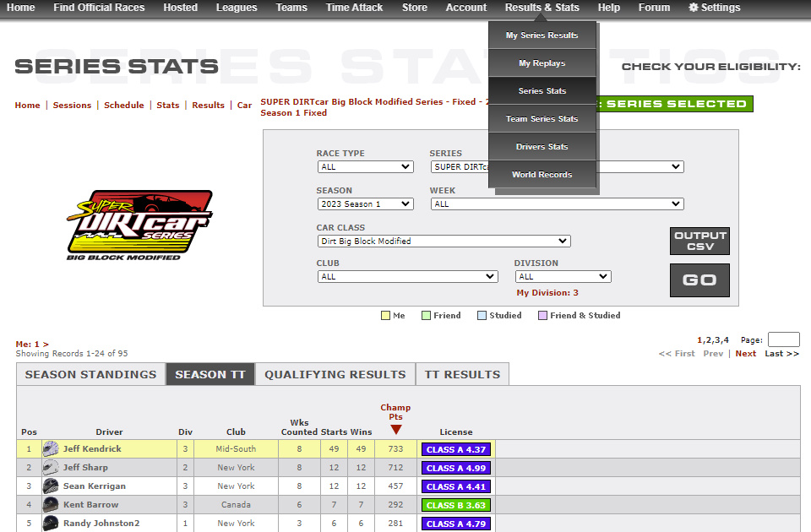The height and width of the screenshot is (532, 811).
Task: Click the red Champ Pts sort arrow
Action: coord(395,430)
